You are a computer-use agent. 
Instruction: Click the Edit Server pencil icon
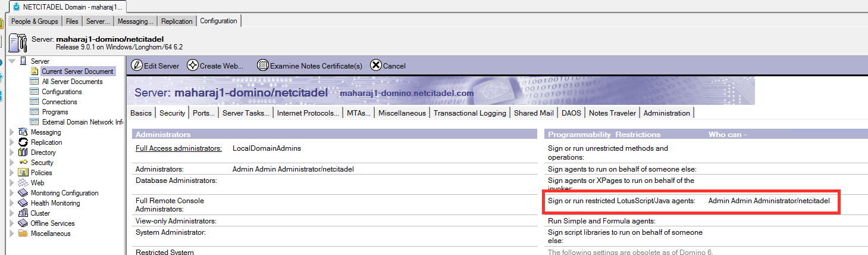tap(136, 66)
